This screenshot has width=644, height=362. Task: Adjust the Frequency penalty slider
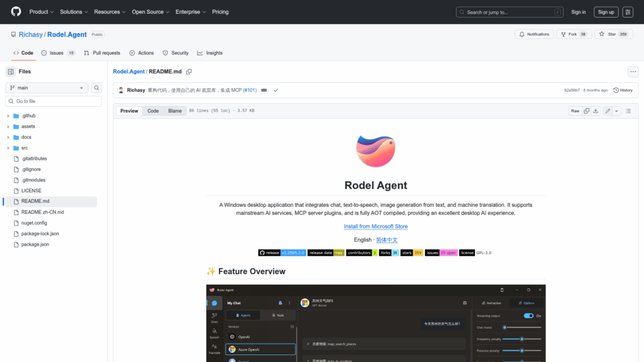521,339
